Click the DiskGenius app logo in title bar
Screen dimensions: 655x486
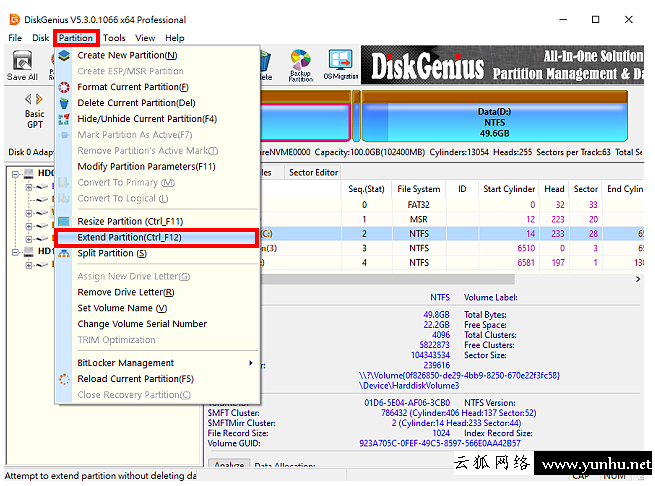coord(15,20)
